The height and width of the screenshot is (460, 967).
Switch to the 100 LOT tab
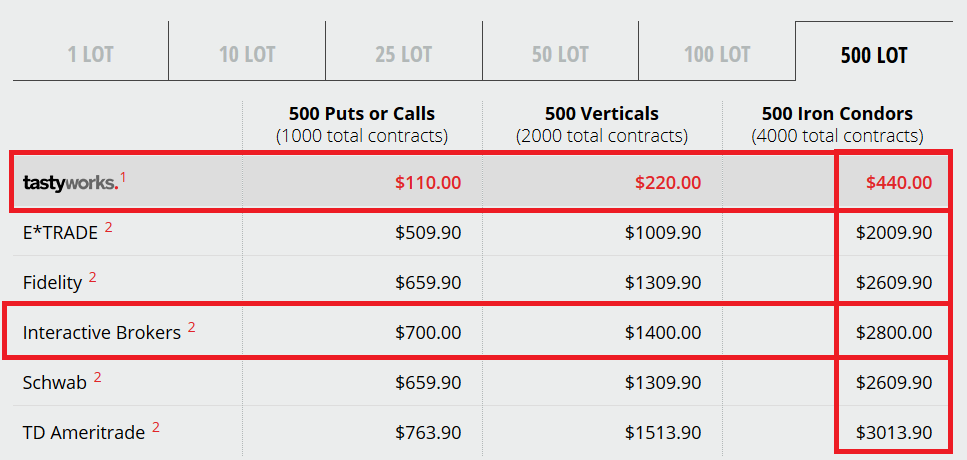click(717, 54)
